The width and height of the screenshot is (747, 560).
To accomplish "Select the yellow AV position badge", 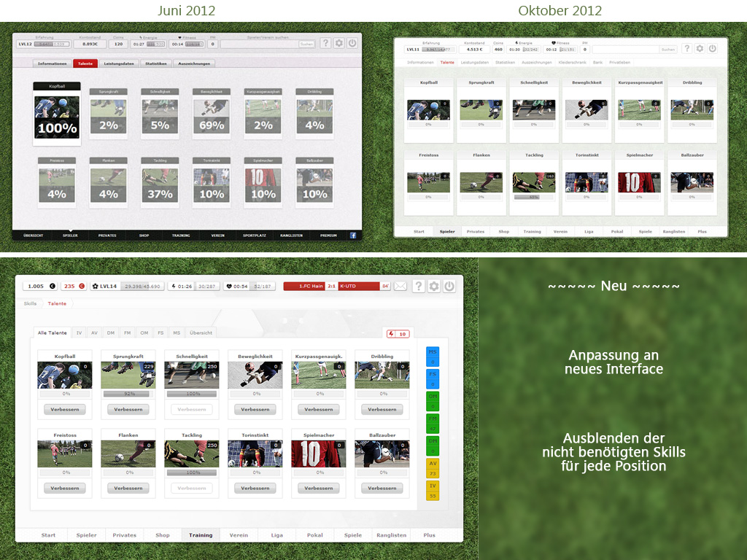I will point(433,469).
